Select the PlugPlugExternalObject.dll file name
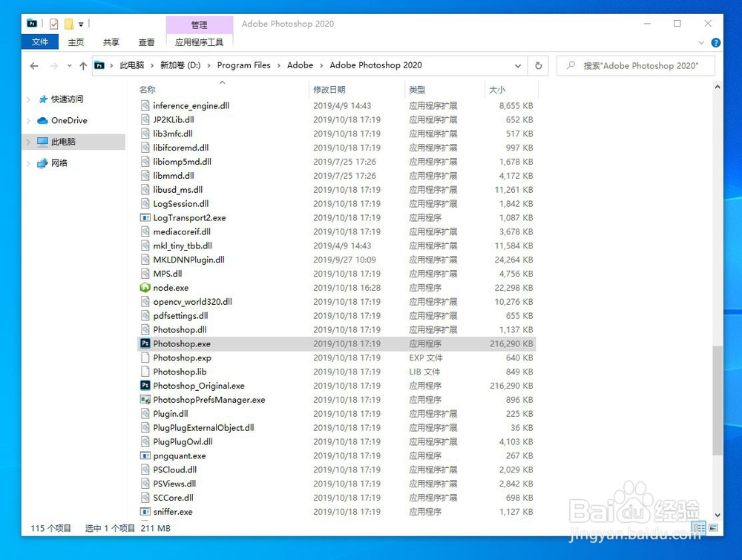The image size is (742, 560). (x=203, y=427)
